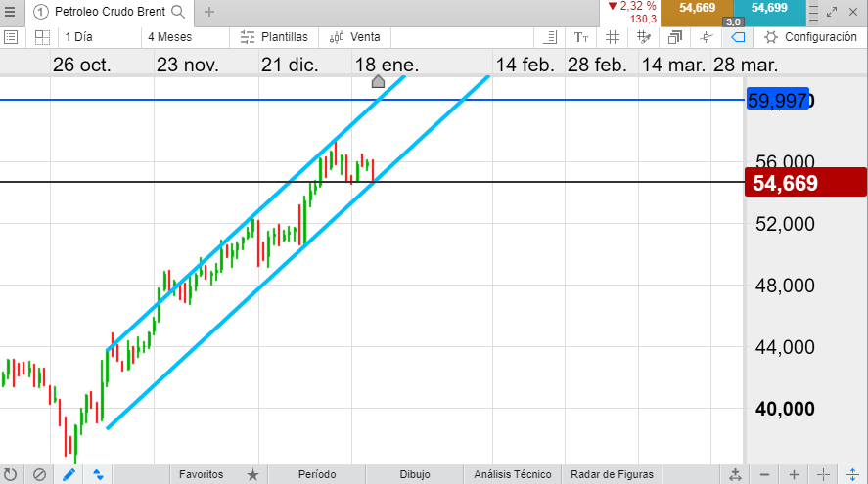Open the Radar de Figuras tab
Screen dimensions: 868x484
(x=612, y=474)
